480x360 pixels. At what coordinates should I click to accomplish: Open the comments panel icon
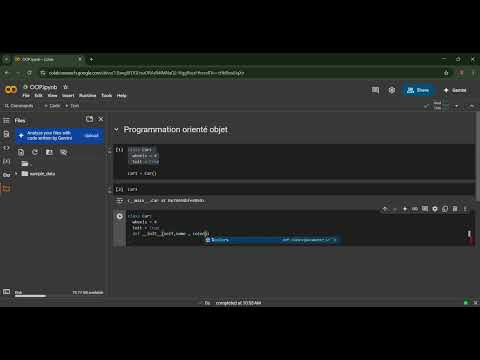tap(375, 90)
